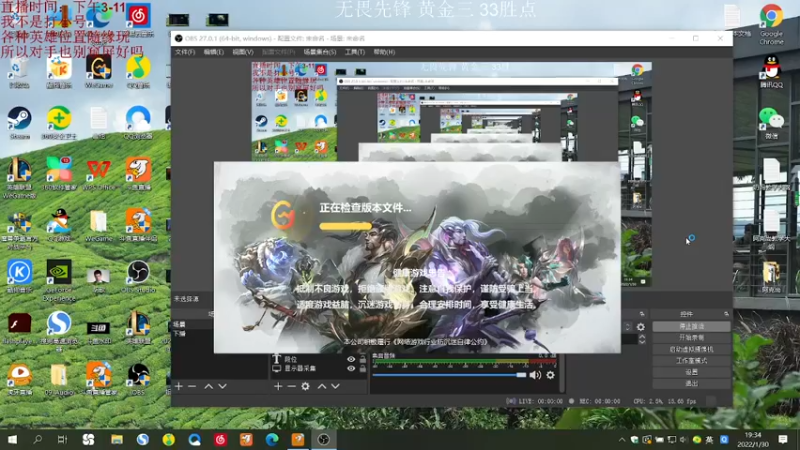Remove the selected source with the minus icon

[x=291, y=386]
